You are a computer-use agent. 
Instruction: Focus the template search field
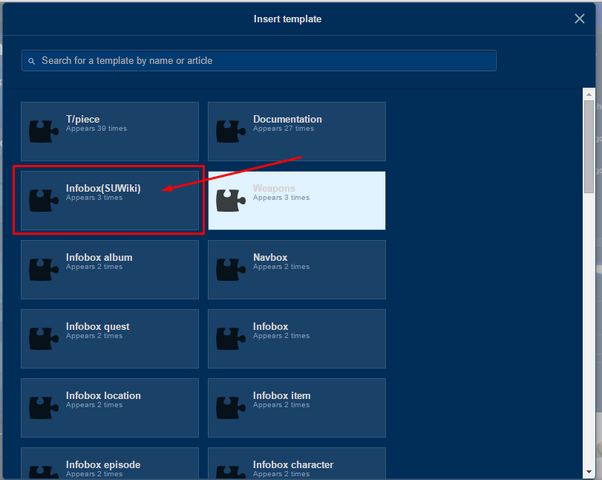click(259, 61)
